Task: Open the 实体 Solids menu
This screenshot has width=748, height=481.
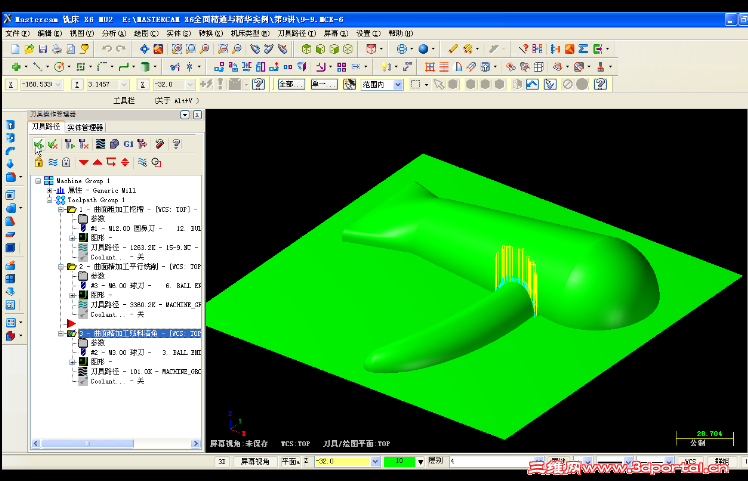Action: (178, 33)
